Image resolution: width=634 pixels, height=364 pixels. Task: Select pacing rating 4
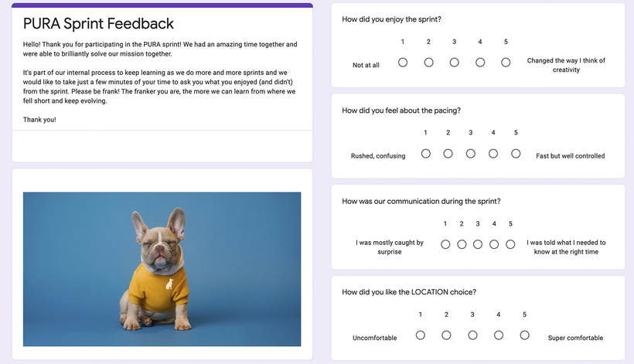click(x=493, y=154)
